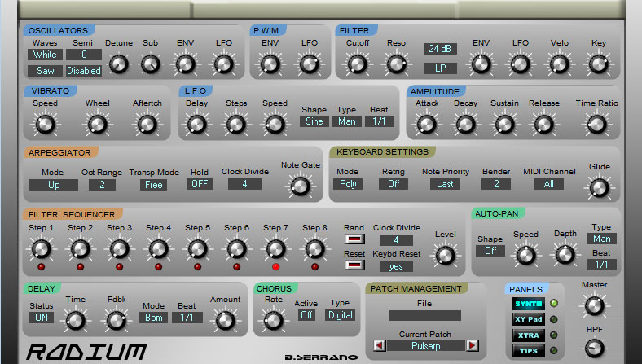Viewport: 642px width, 364px height.
Task: Click the LED under Step 7
Action: click(x=275, y=266)
